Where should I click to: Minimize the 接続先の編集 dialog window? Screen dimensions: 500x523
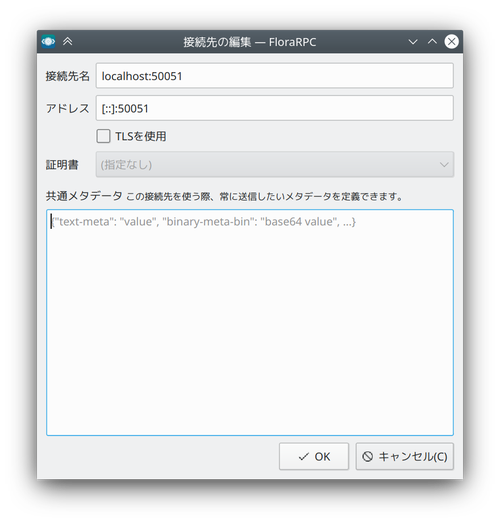tap(413, 42)
